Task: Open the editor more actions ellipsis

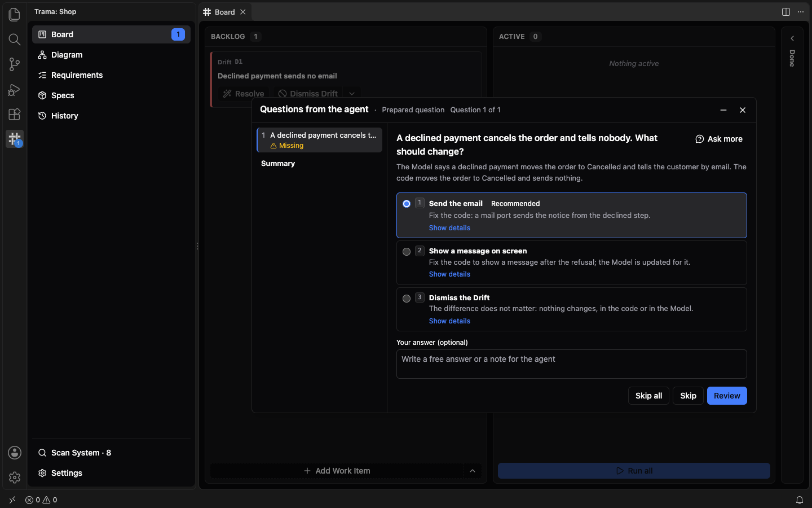Action: (x=801, y=12)
